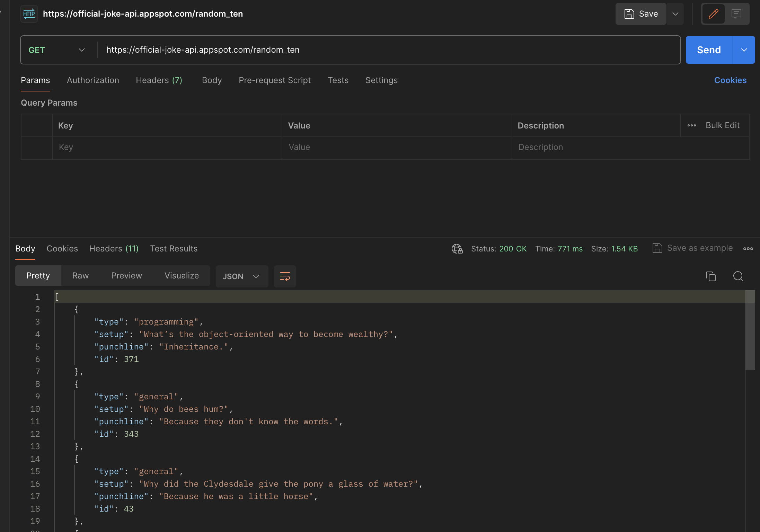
Task: Toggle the line wrap icon
Action: pos(285,276)
